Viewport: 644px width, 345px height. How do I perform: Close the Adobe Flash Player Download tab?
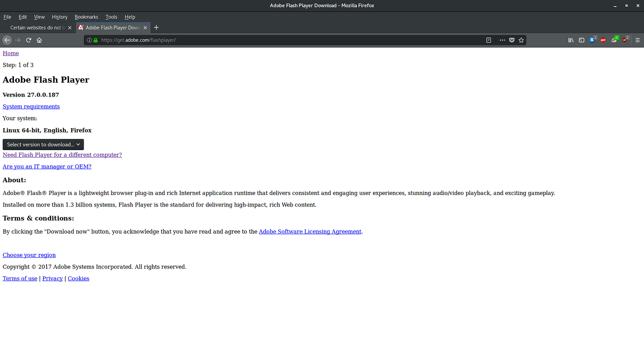coord(145,28)
